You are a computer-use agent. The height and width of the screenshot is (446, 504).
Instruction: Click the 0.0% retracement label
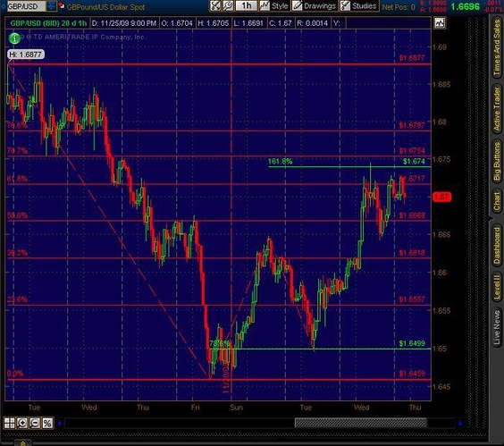(15, 374)
